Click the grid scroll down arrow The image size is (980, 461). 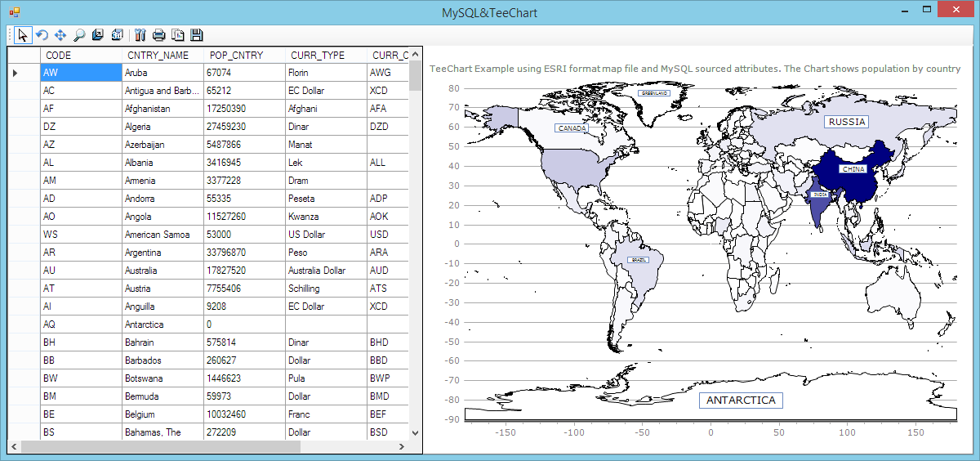(415, 433)
